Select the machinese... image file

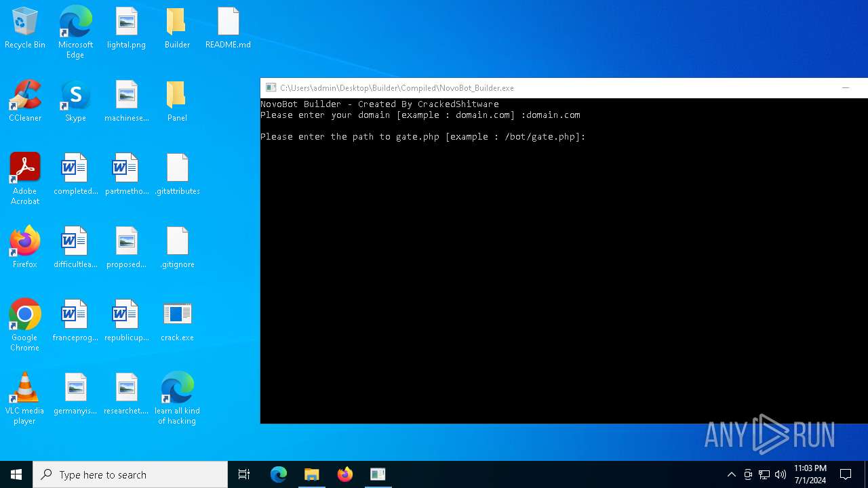pos(126,102)
